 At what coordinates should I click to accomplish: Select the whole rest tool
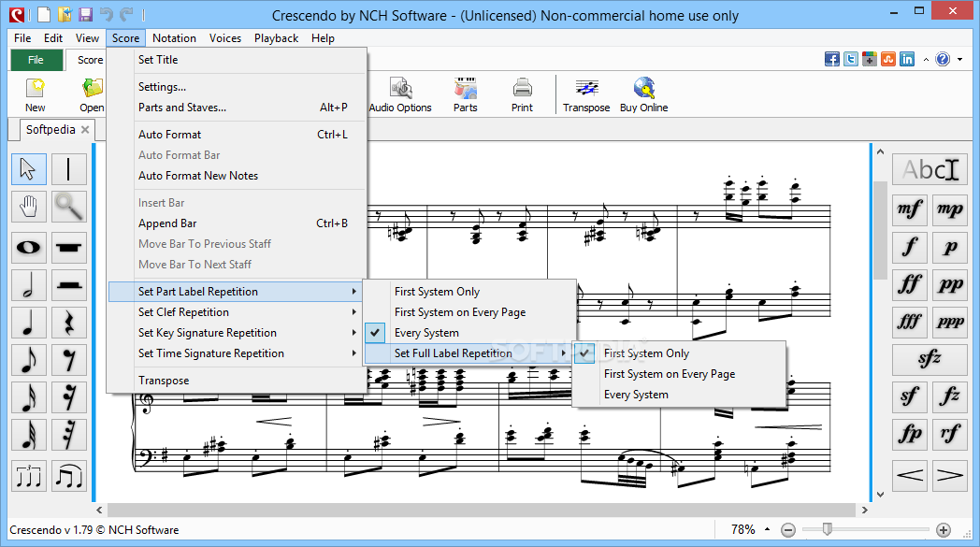[69, 247]
